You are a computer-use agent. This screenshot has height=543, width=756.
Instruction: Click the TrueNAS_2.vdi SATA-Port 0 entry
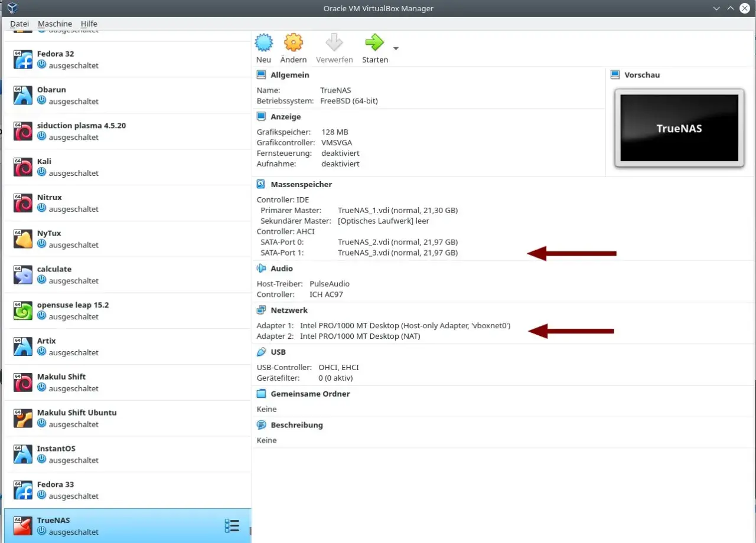pos(397,242)
